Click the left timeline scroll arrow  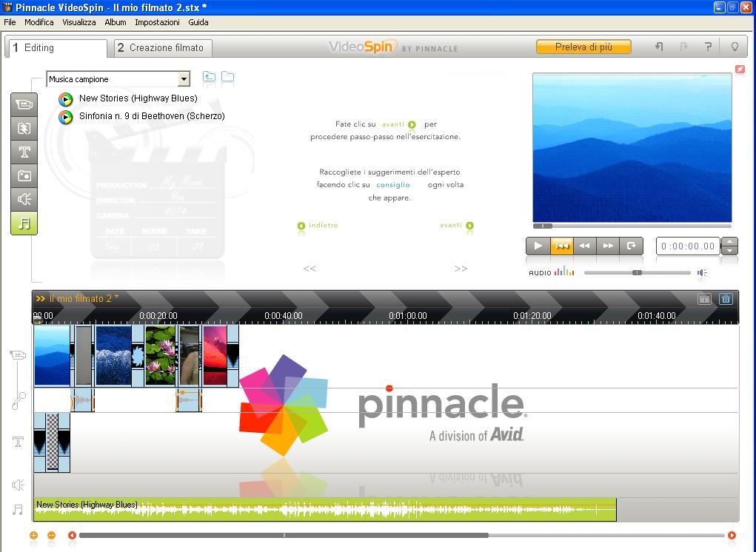pos(72,535)
